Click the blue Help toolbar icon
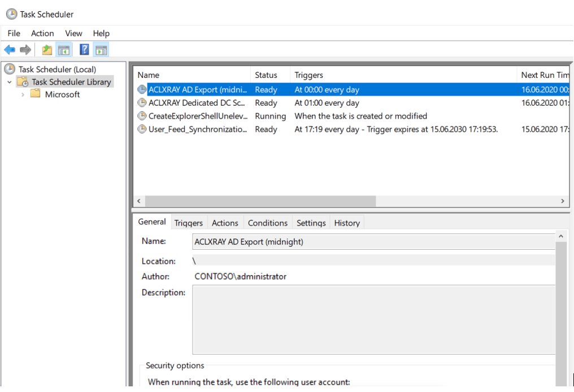Image resolution: width=574 pixels, height=392 pixels. pyautogui.click(x=84, y=50)
